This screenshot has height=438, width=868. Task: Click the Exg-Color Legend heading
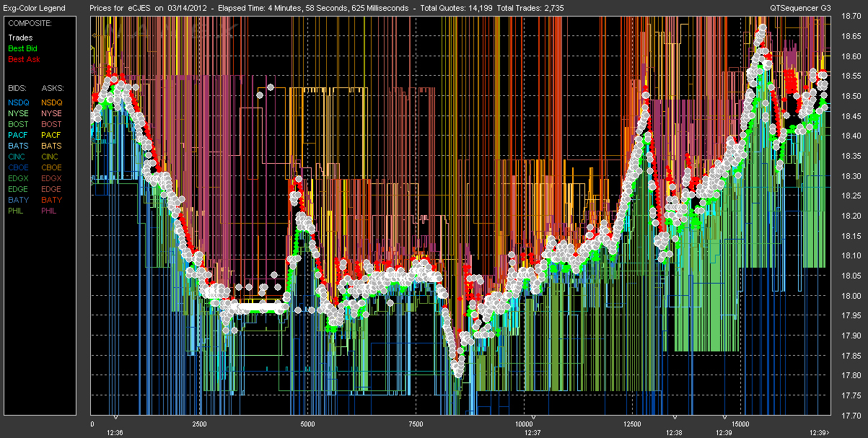click(x=33, y=8)
